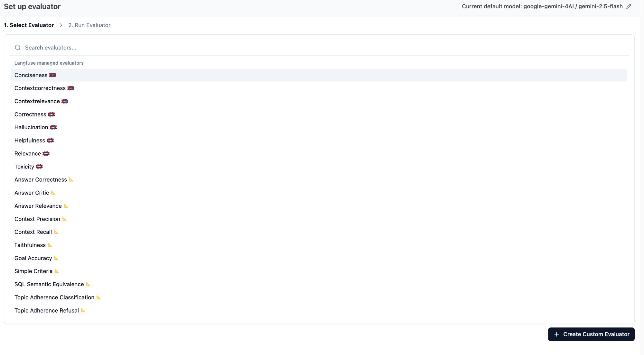Select the Contextcorrectness evaluator
Screen dimensions: 644x355
click(x=40, y=88)
